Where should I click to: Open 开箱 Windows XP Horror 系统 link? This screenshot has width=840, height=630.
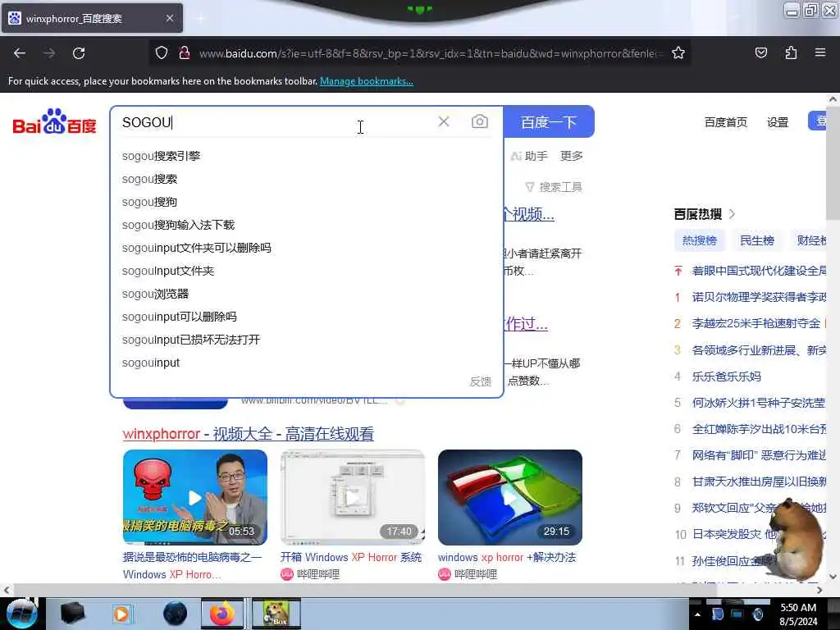351,557
